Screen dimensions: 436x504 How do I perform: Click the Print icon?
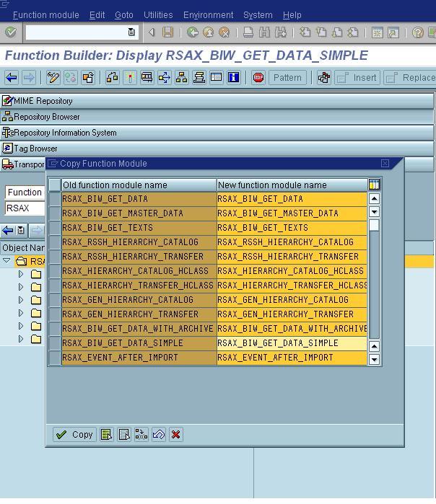point(248,32)
